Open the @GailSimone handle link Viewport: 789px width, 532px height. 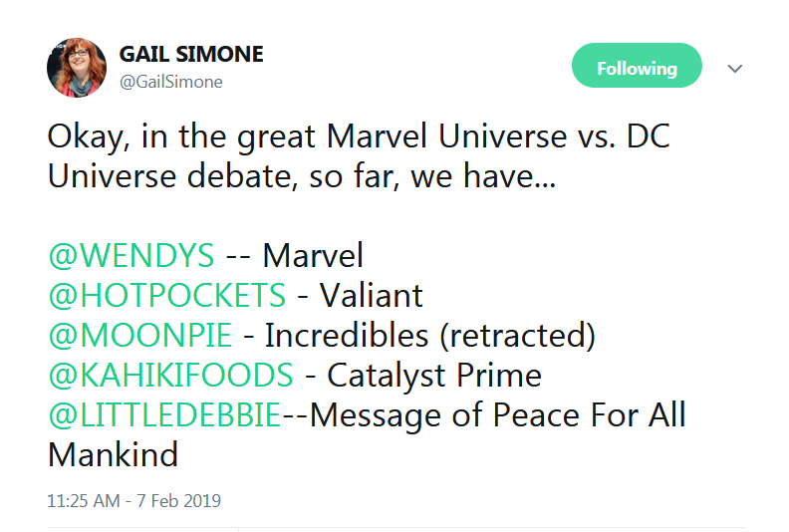point(171,82)
